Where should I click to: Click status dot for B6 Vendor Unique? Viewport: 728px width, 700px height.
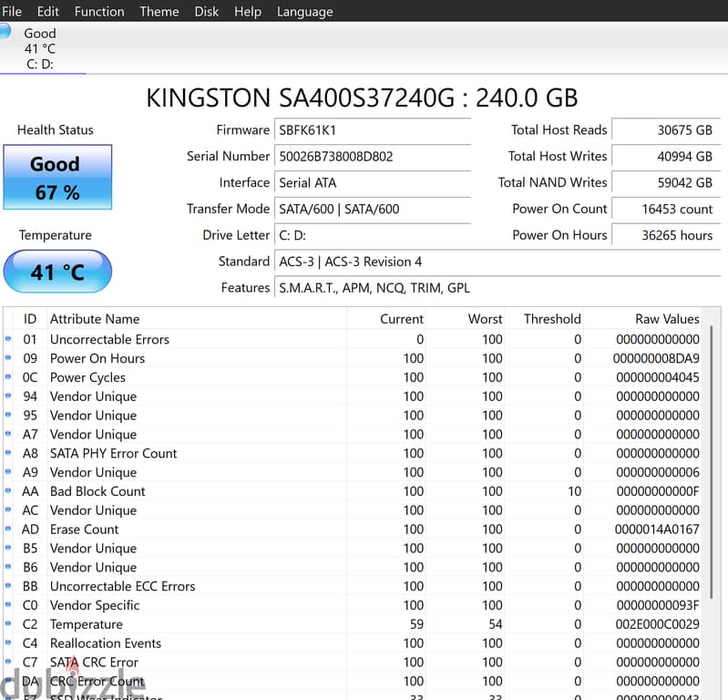(8, 567)
